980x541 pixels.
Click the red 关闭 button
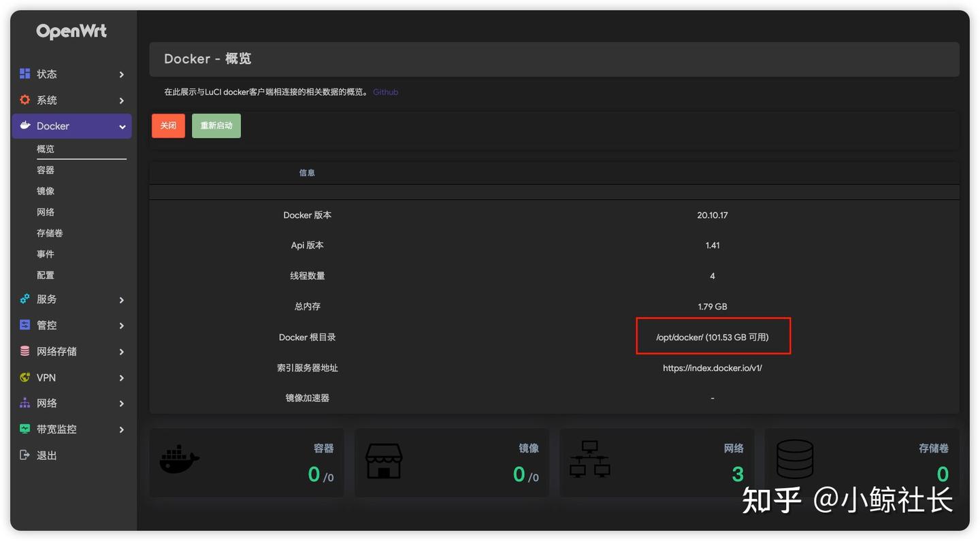(x=168, y=126)
